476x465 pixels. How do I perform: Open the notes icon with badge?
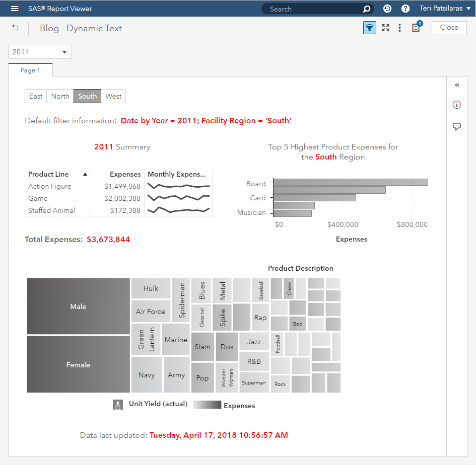click(417, 27)
